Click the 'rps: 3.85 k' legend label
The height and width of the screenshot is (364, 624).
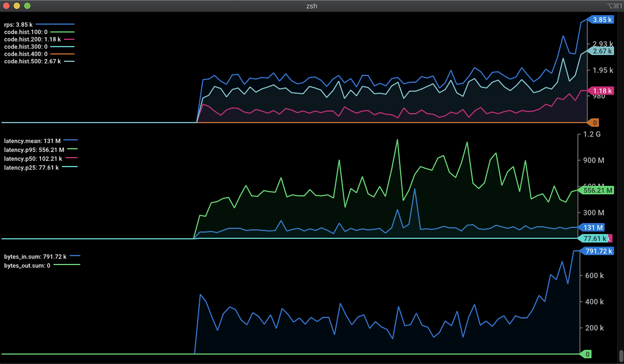coord(18,24)
